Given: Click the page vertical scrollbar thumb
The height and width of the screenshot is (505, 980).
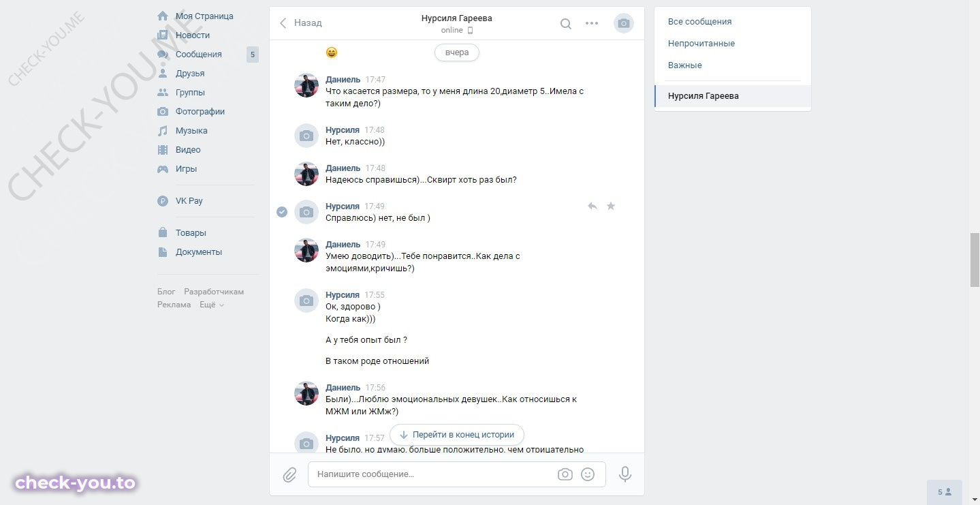Looking at the screenshot, I should (975, 260).
